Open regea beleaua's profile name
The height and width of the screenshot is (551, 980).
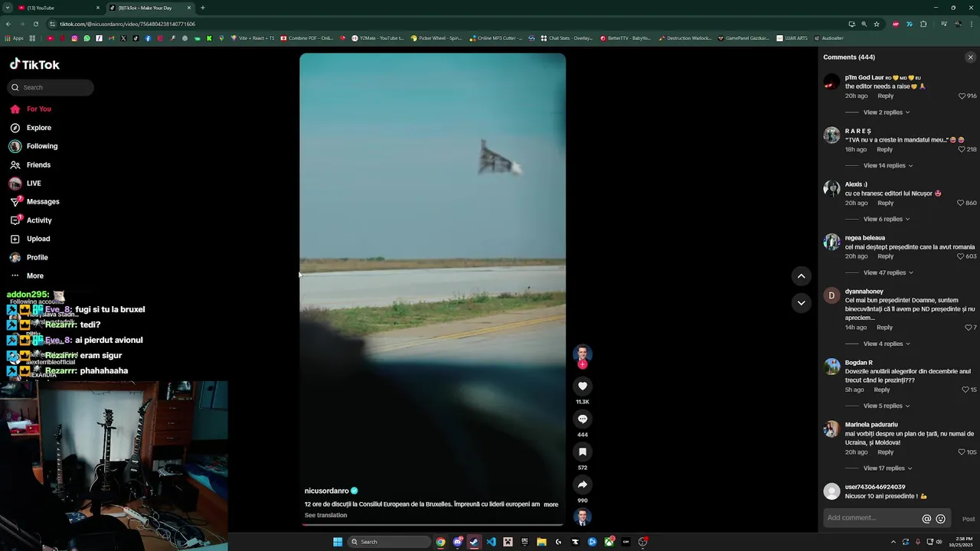coord(864,238)
